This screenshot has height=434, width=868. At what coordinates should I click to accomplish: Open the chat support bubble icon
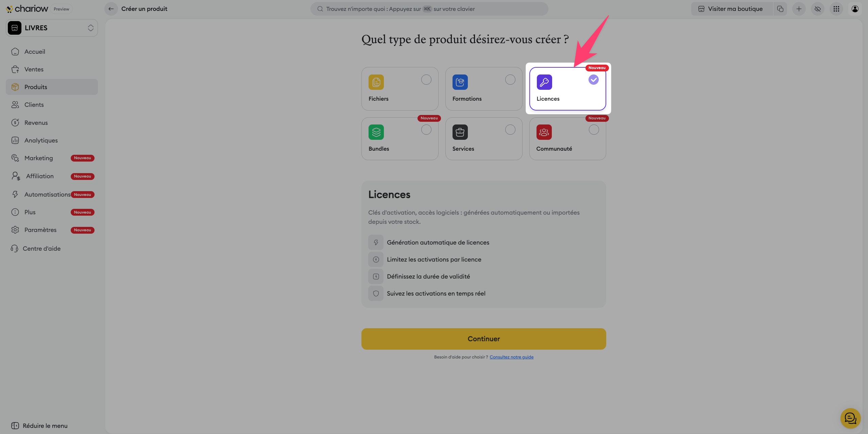(850, 418)
